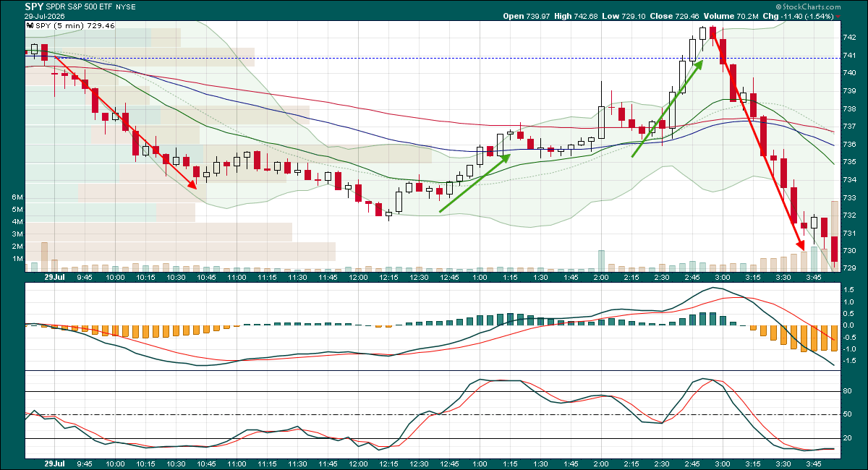Click 2:45 on the stochastic panel time axis
Viewport: 868px width, 470px height.
point(692,463)
